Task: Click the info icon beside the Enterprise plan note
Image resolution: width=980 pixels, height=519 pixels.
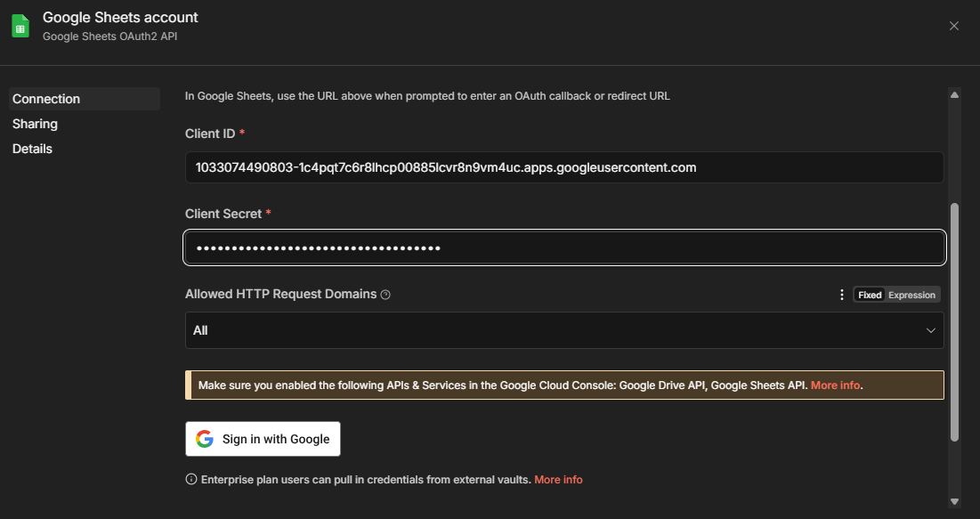Action: 191,480
